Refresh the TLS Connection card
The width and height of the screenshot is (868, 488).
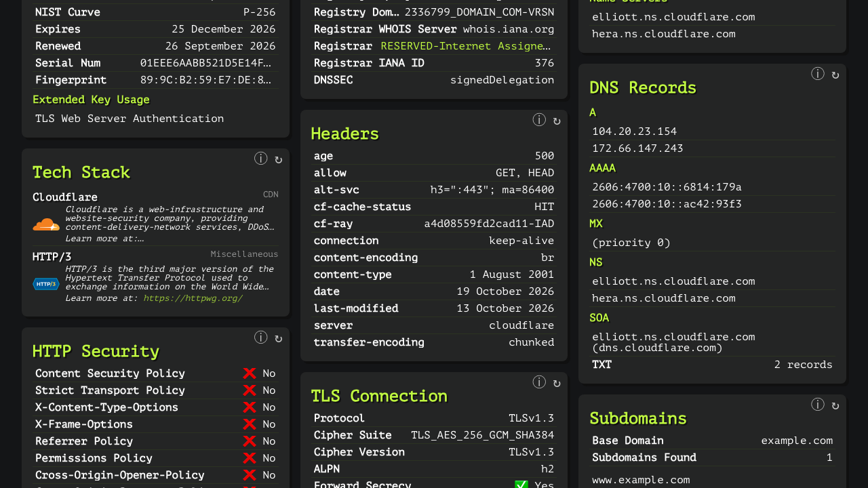pos(557,384)
